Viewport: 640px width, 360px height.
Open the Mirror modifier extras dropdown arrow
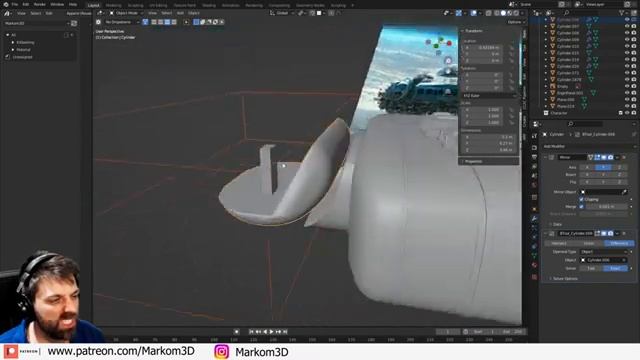click(617, 157)
